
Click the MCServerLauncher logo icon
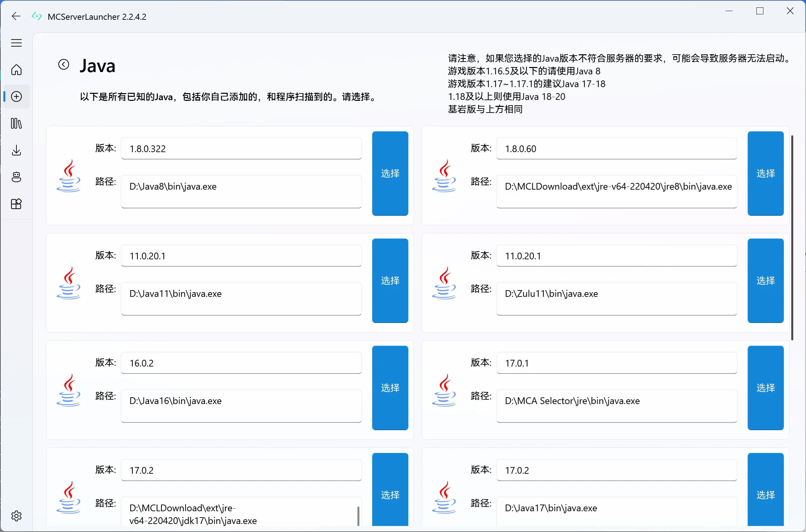[36, 16]
